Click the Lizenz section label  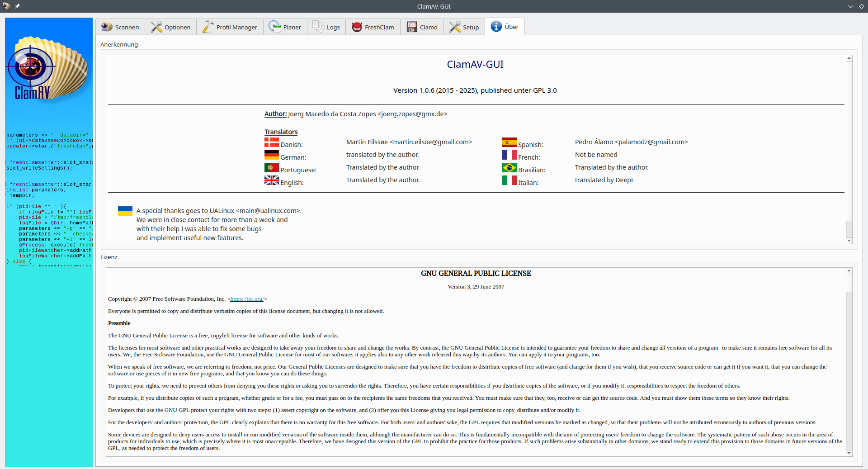pos(109,257)
